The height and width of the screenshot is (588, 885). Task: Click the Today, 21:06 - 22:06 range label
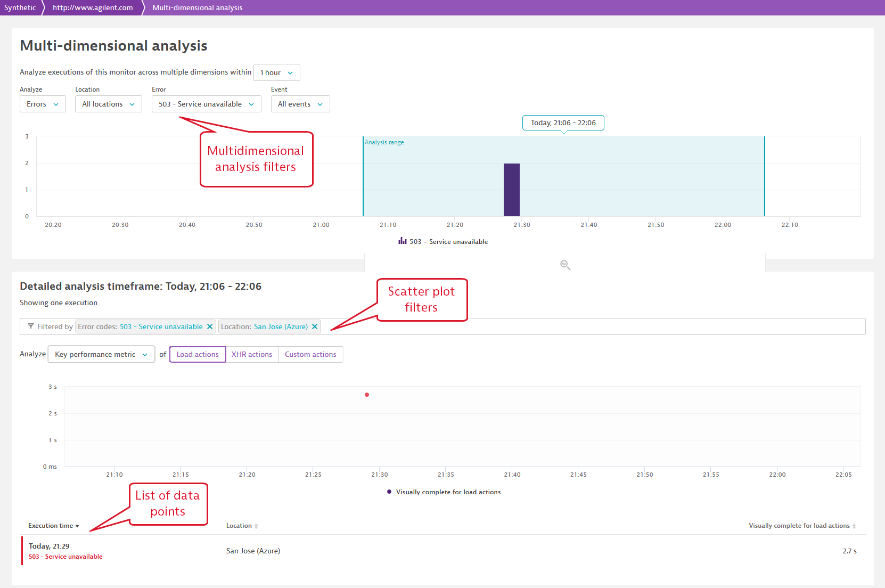click(x=563, y=123)
